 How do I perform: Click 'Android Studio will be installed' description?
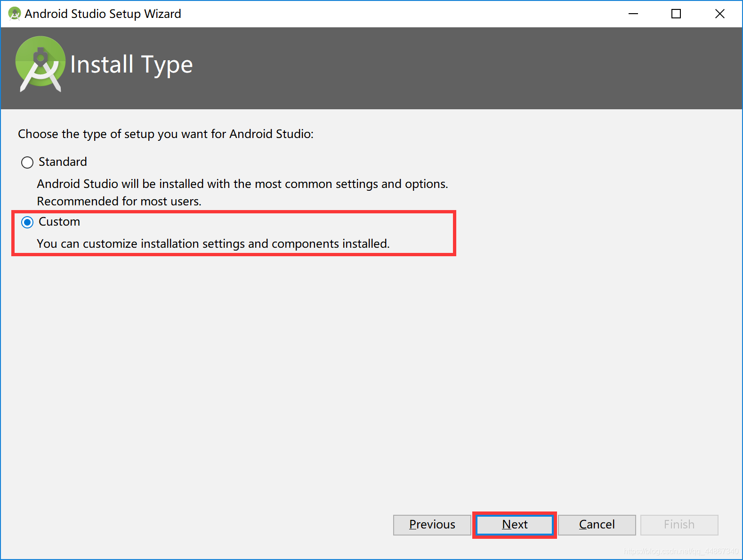[x=242, y=184]
